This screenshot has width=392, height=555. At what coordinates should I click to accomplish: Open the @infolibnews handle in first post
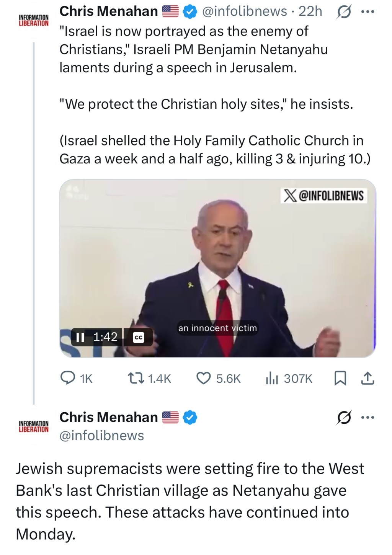point(244,11)
